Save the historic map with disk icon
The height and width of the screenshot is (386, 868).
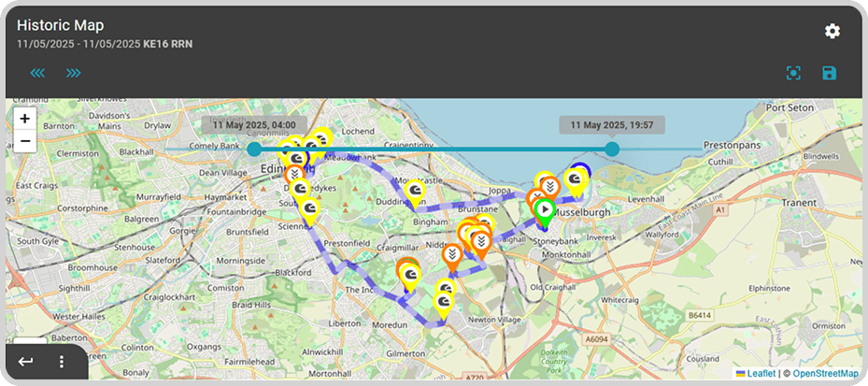tap(829, 73)
